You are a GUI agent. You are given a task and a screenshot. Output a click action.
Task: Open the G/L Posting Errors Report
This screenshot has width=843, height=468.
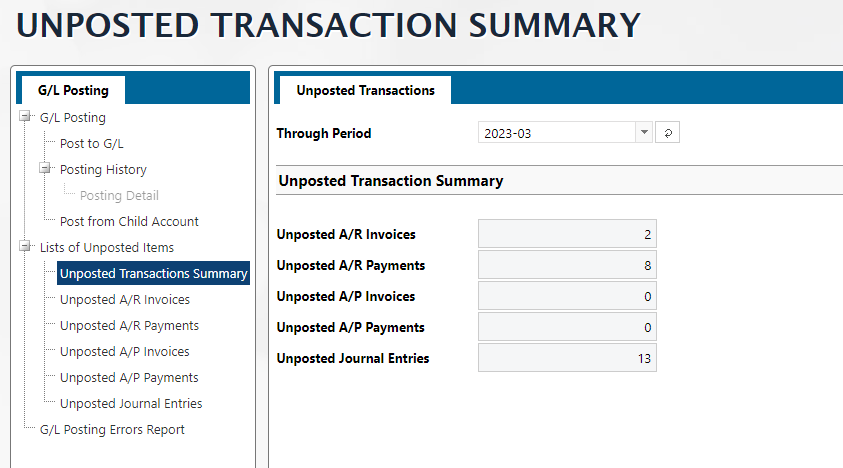tap(112, 430)
